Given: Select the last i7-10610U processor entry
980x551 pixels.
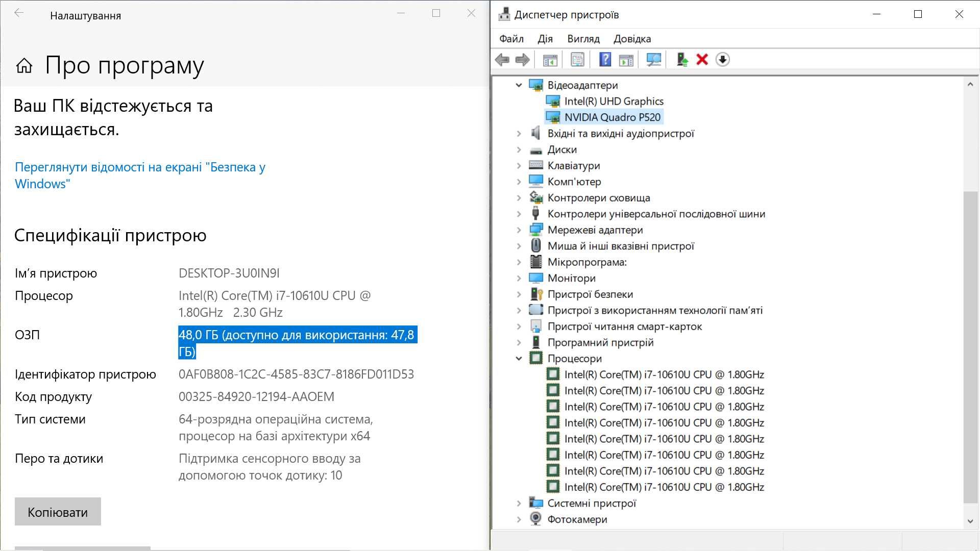Looking at the screenshot, I should click(x=664, y=487).
